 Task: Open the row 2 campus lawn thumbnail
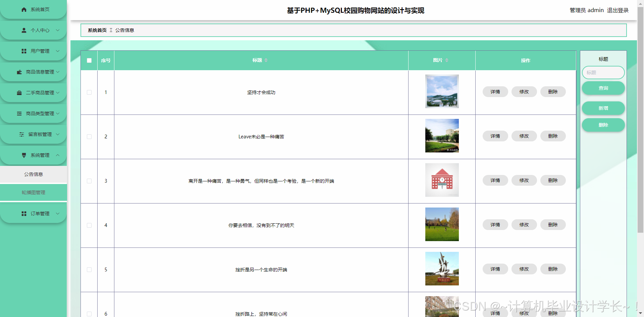(442, 136)
